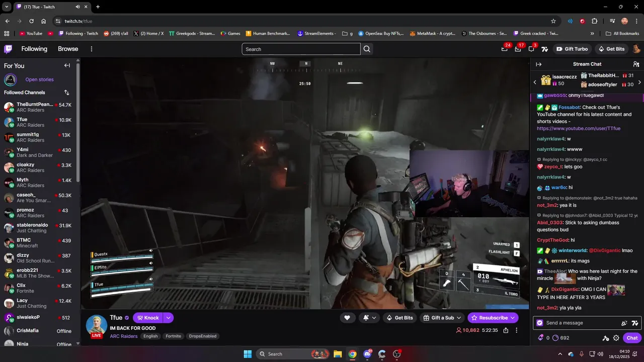Viewport: 644px width, 362px height.
Task: Open All Bookmarks folder
Action: [622, 34]
